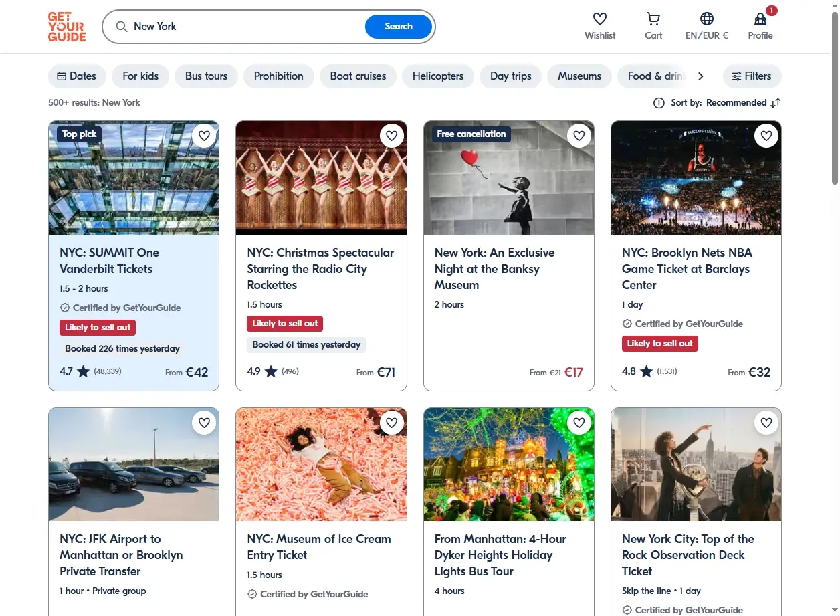Open the Wishlist heart icon in header
Image resolution: width=840 pixels, height=616 pixels.
[x=600, y=19]
